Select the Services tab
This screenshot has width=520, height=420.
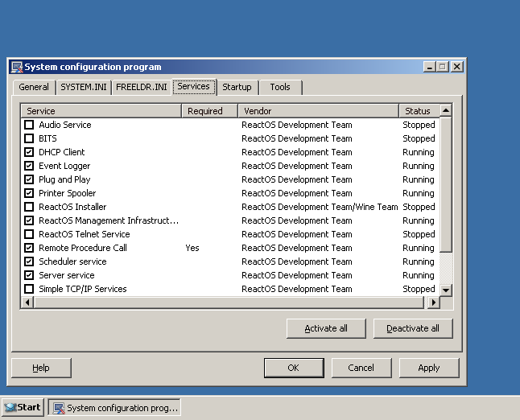194,87
